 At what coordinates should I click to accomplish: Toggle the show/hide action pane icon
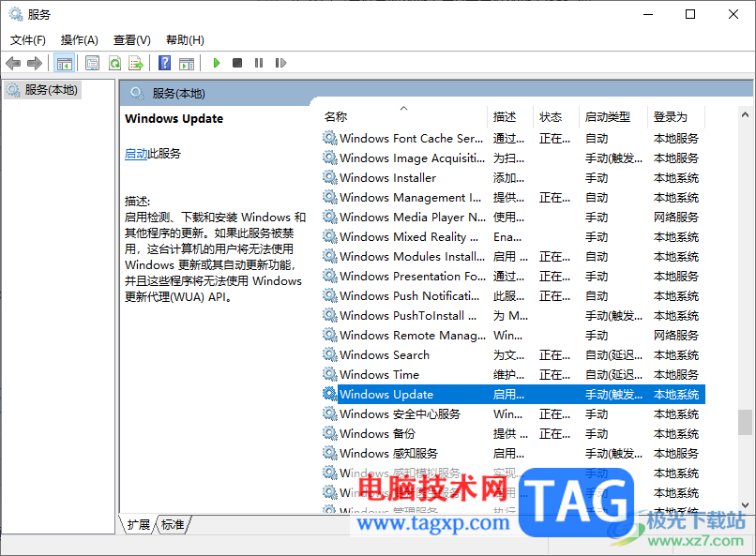click(186, 63)
